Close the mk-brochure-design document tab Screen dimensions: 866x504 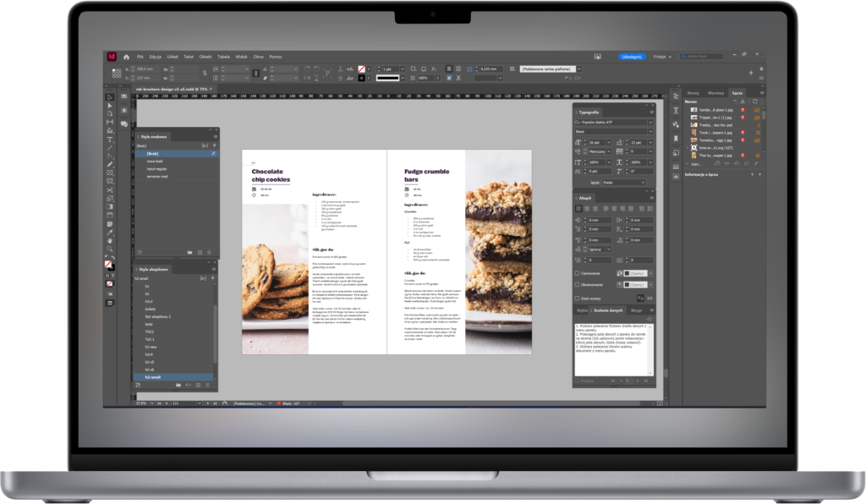coord(211,89)
